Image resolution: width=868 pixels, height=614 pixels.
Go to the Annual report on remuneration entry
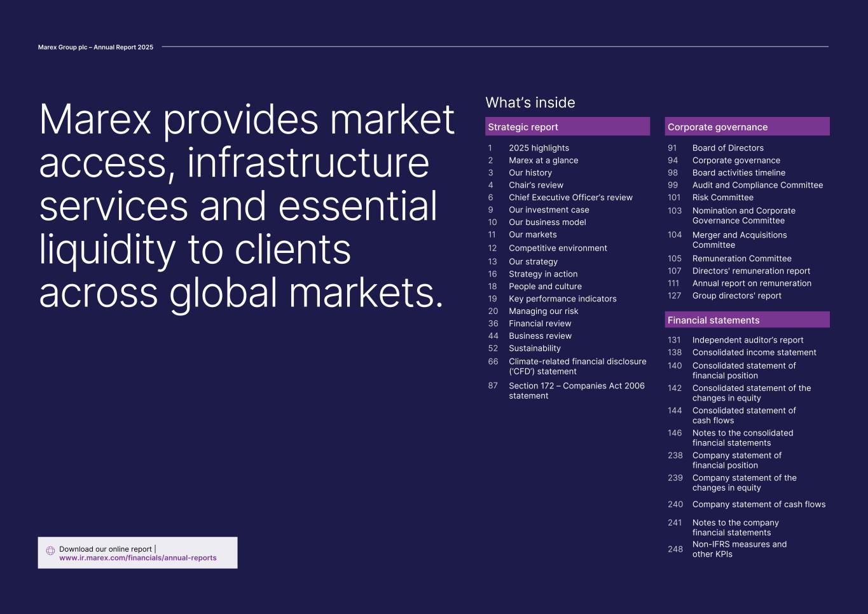tap(752, 283)
